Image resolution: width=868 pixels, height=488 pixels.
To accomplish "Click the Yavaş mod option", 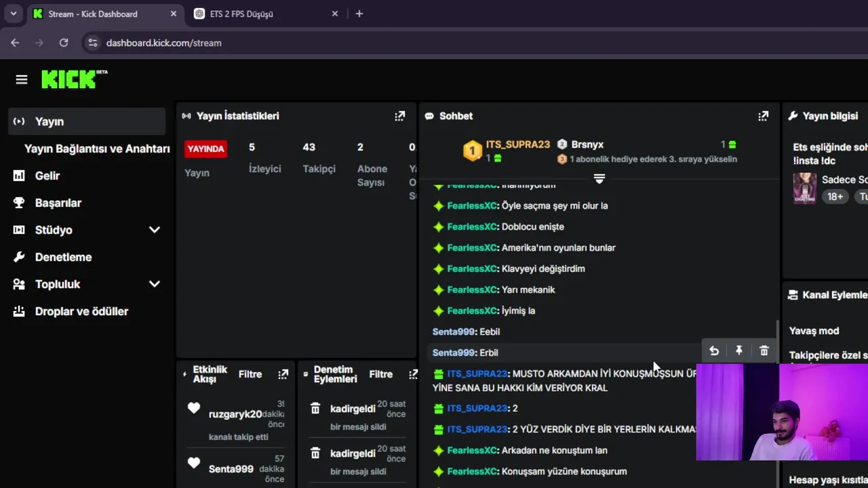I will [x=814, y=331].
